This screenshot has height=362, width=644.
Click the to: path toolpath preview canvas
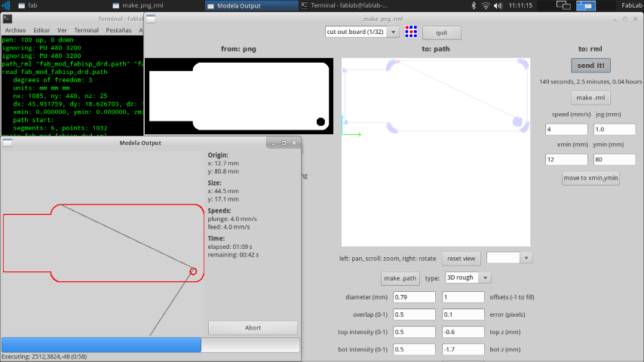pos(436,152)
